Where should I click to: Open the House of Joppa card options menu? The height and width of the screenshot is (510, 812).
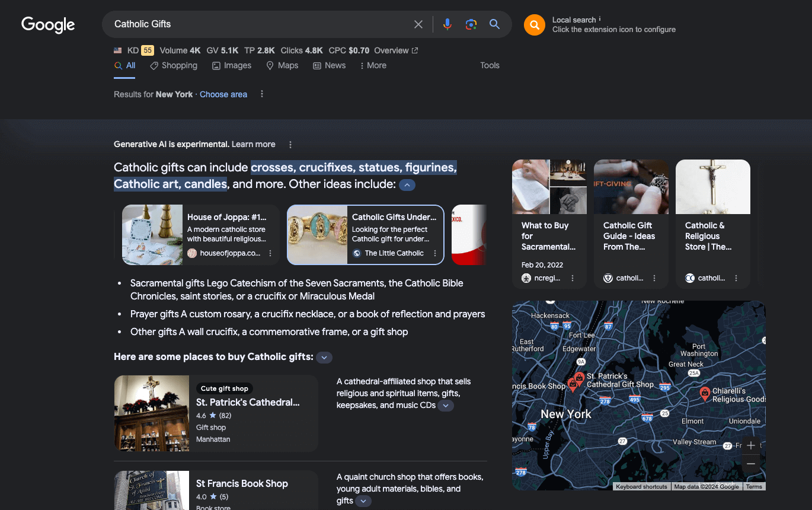270,253
